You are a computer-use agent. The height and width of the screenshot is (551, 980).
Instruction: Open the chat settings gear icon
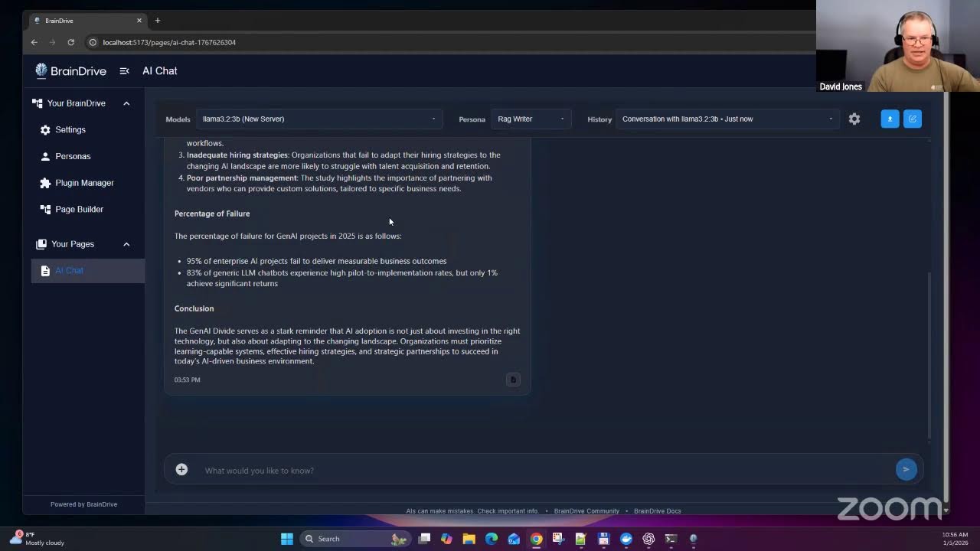[x=854, y=119]
